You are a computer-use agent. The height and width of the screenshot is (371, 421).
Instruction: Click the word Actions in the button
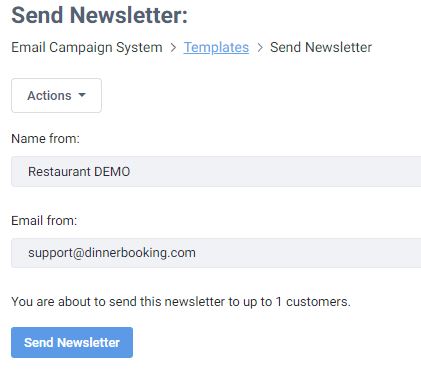(x=49, y=96)
